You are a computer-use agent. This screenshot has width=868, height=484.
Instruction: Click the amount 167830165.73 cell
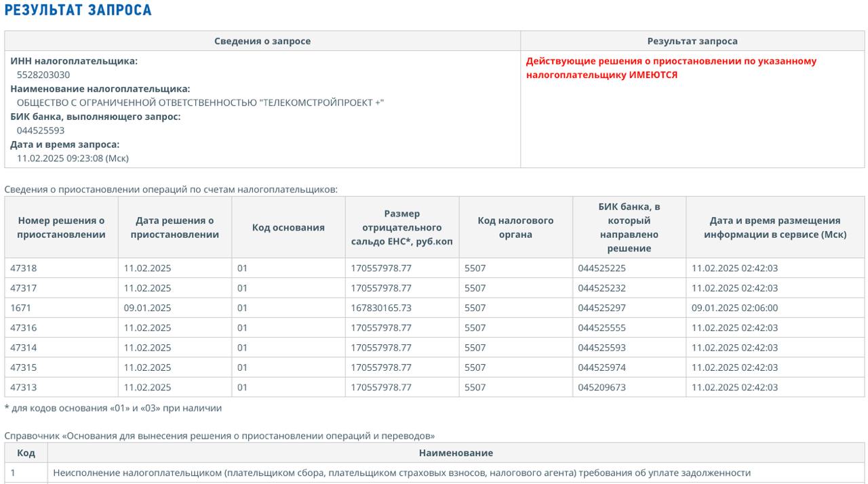(381, 308)
